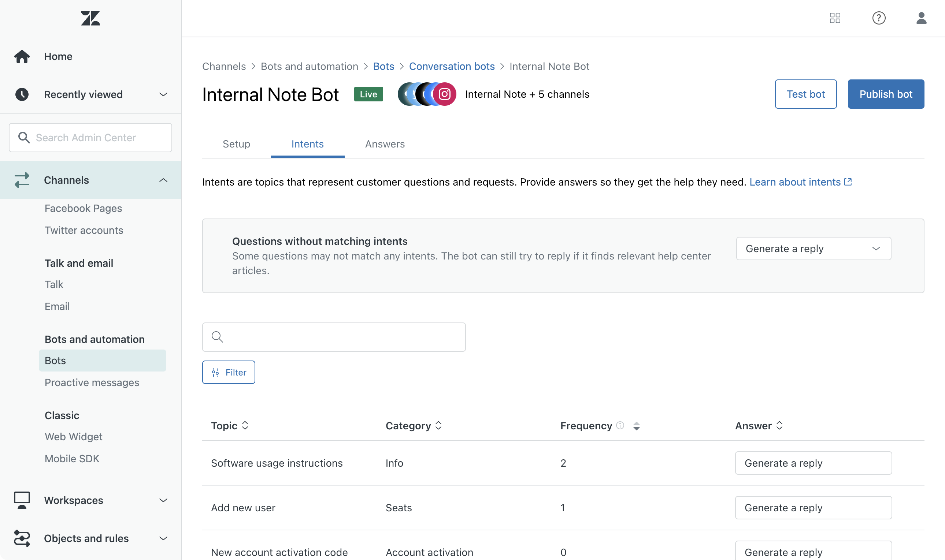The width and height of the screenshot is (945, 560).
Task: Expand the Recently viewed section
Action: (163, 94)
